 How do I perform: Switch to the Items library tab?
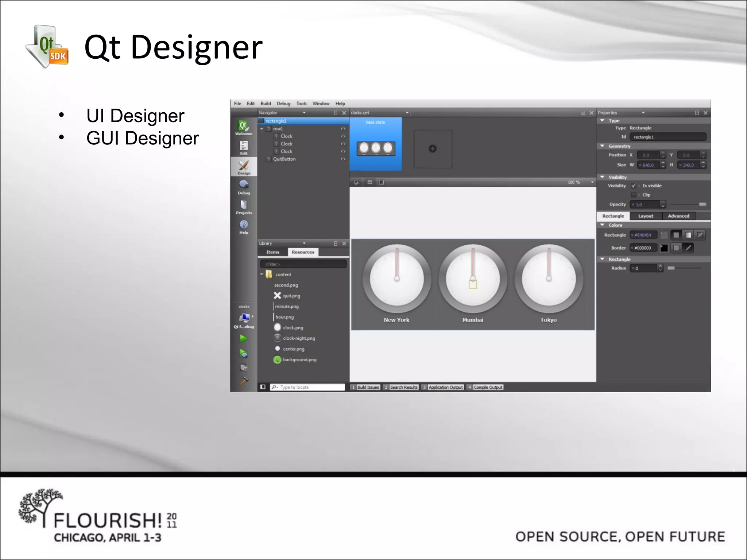point(272,252)
